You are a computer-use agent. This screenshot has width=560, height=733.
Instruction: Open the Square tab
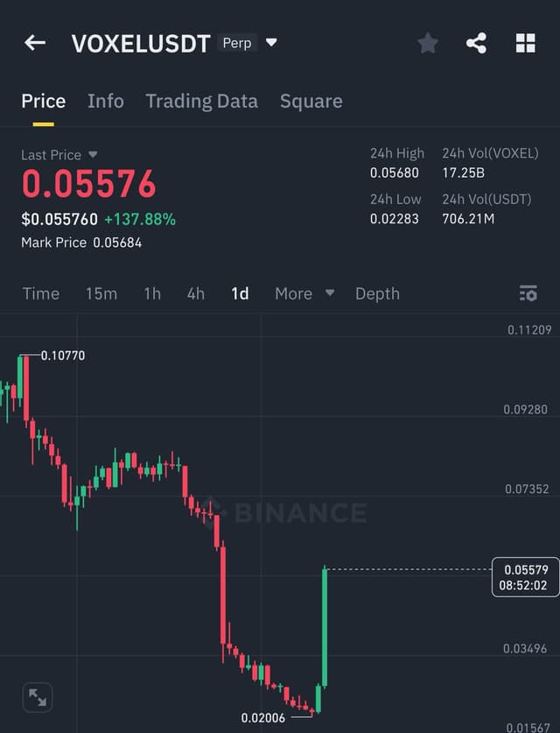click(x=311, y=102)
